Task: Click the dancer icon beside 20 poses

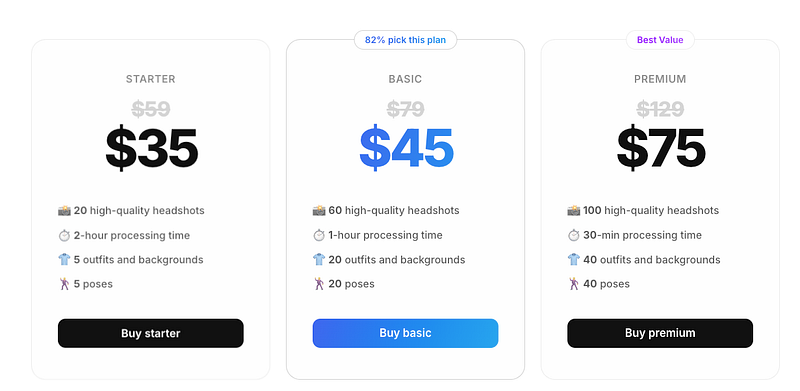Action: click(319, 284)
